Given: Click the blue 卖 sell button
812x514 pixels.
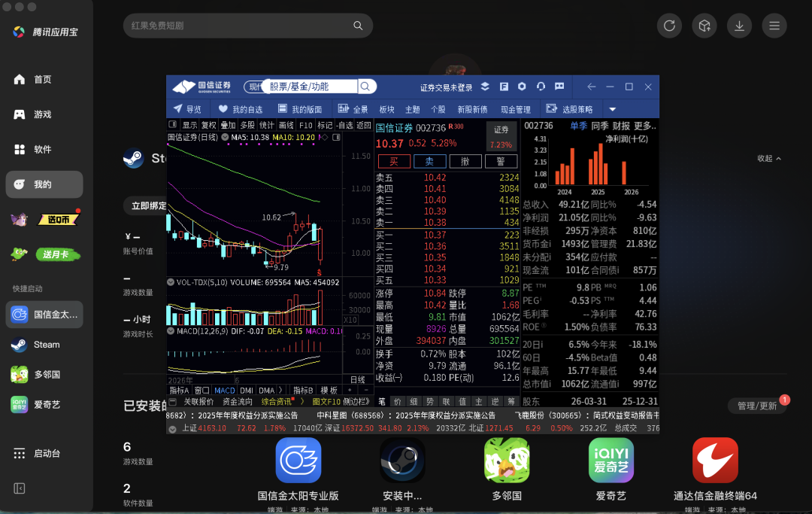Looking at the screenshot, I should (x=430, y=161).
